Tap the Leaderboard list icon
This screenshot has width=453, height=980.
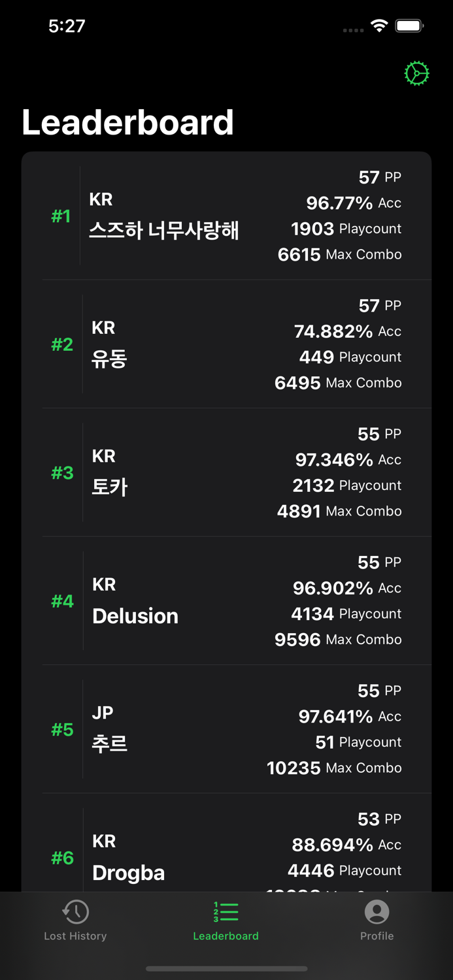click(226, 912)
